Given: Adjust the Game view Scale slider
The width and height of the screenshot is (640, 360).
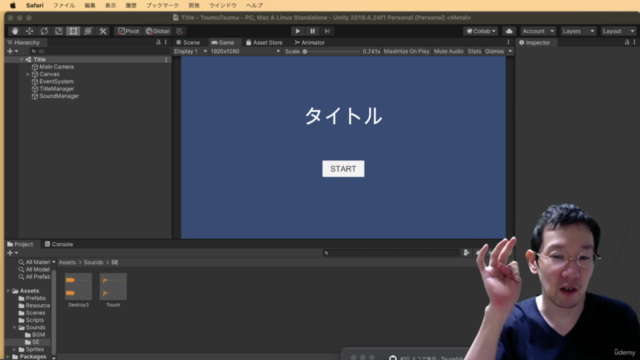Looking at the screenshot, I should (x=331, y=51).
